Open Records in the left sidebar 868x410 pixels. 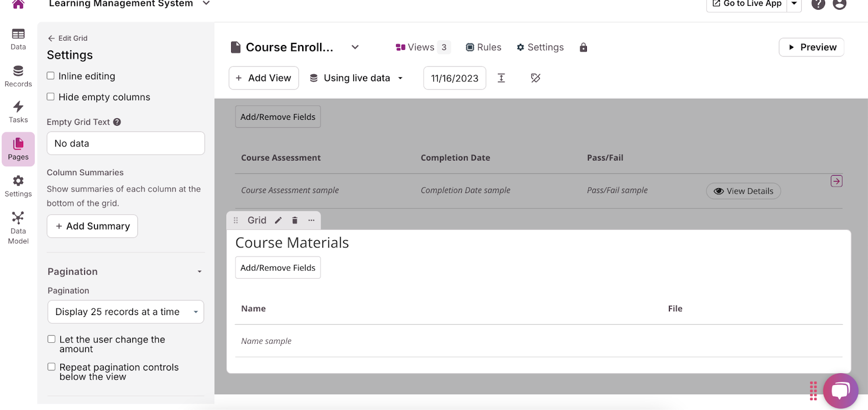tap(18, 76)
